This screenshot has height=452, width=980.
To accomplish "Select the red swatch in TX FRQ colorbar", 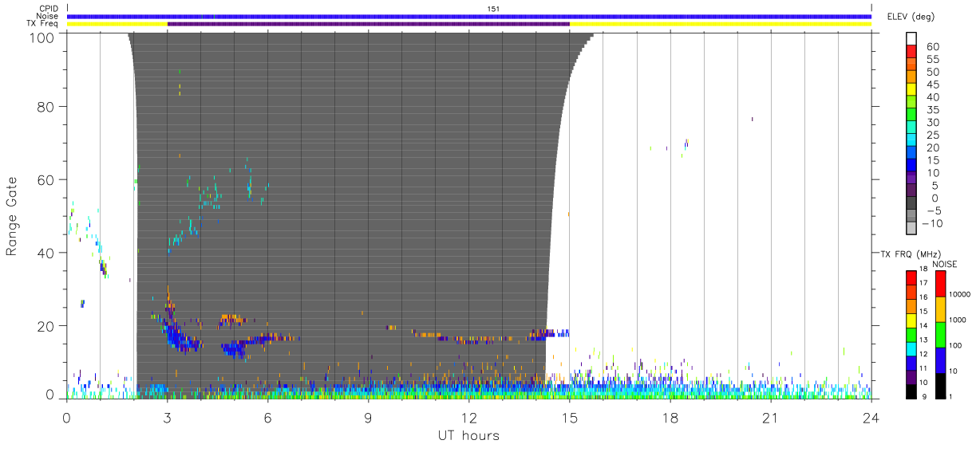I will pos(911,277).
